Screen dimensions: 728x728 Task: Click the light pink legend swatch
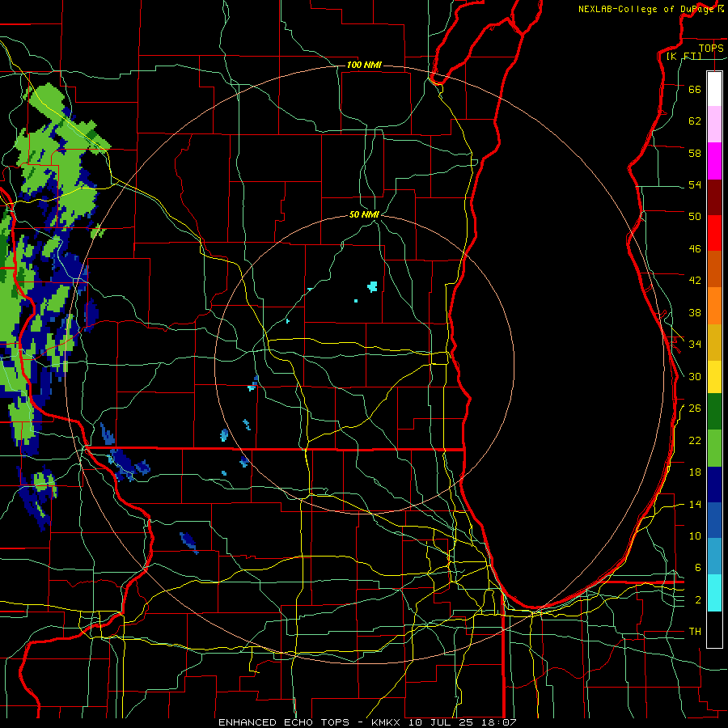click(714, 125)
